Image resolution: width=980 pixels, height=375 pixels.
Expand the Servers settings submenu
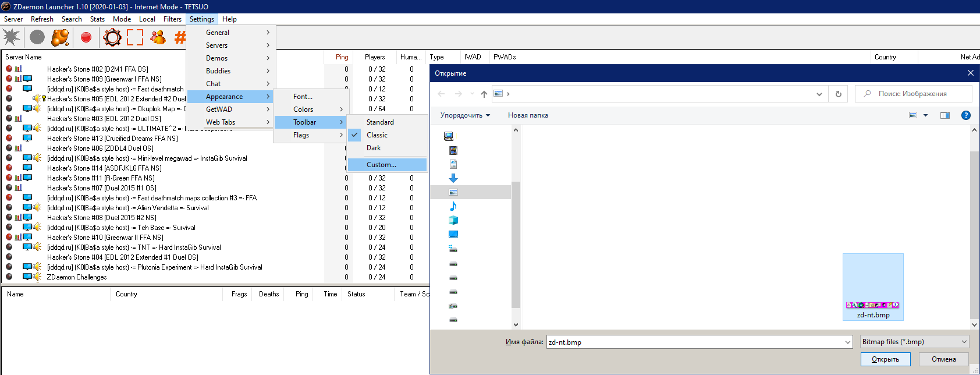[230, 45]
